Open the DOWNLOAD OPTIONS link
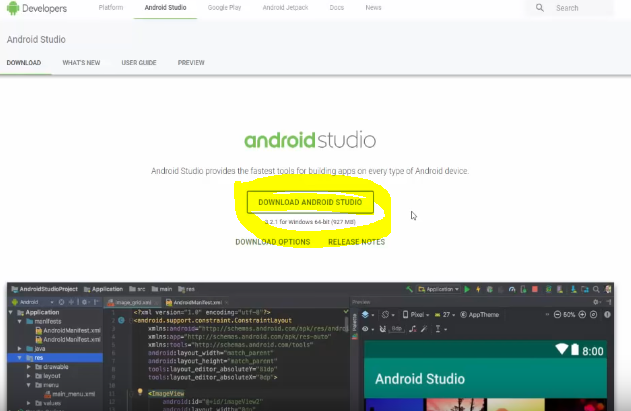 click(x=273, y=242)
